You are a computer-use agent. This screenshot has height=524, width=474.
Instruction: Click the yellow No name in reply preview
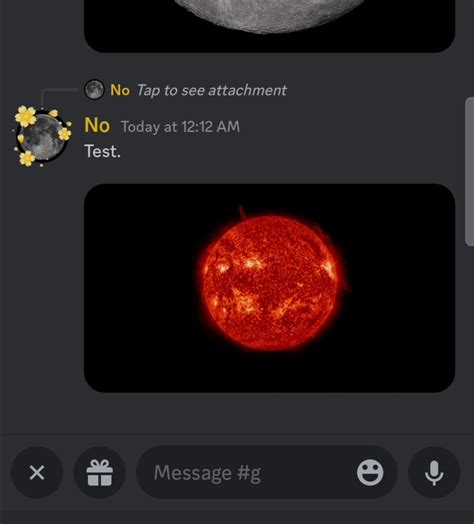click(120, 90)
